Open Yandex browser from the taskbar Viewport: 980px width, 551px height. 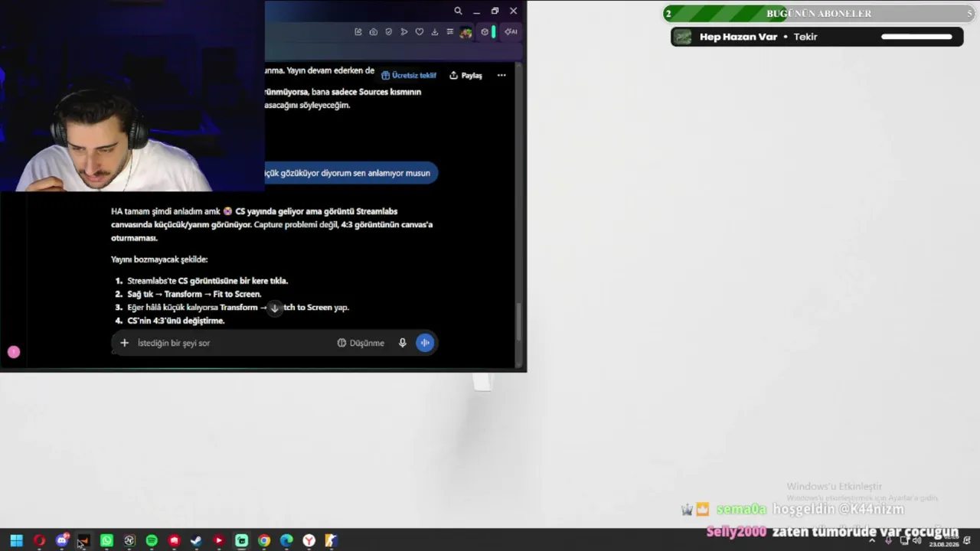tap(309, 540)
